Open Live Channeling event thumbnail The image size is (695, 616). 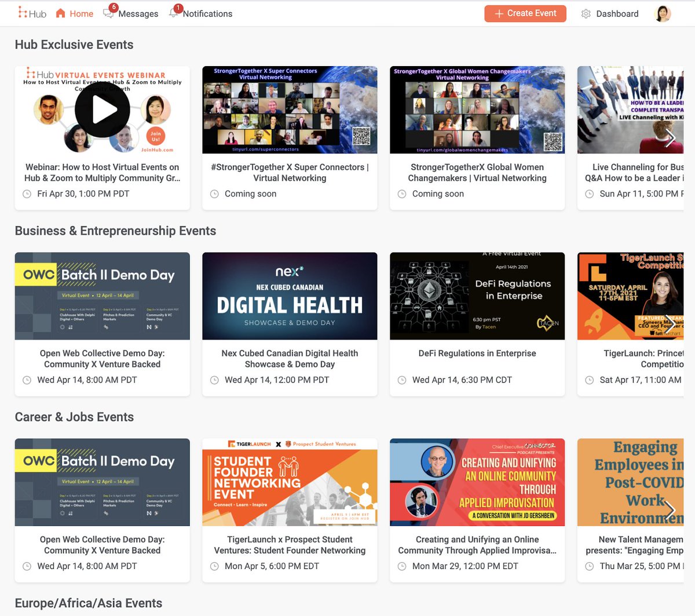tap(631, 110)
